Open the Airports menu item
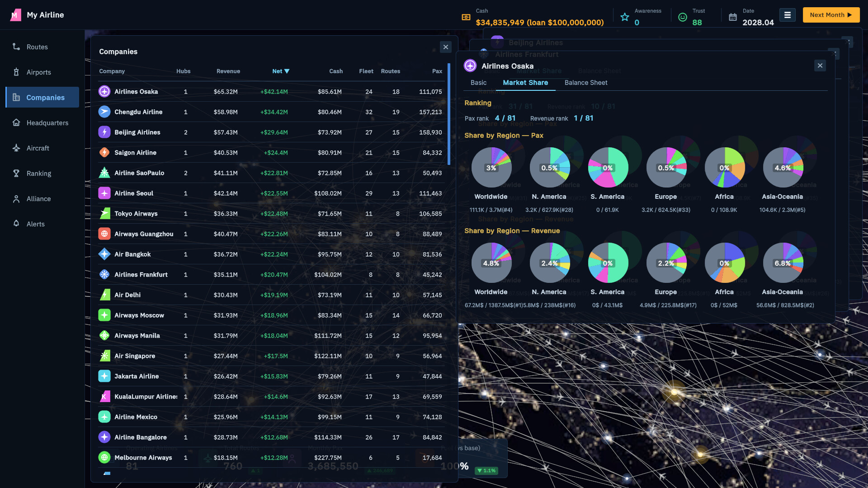The width and height of the screenshot is (868, 488). 42,72
